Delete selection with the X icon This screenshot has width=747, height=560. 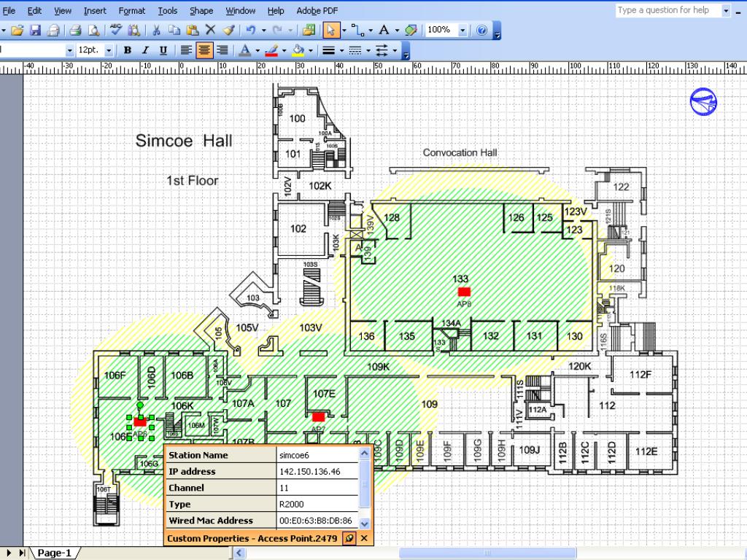click(210, 30)
